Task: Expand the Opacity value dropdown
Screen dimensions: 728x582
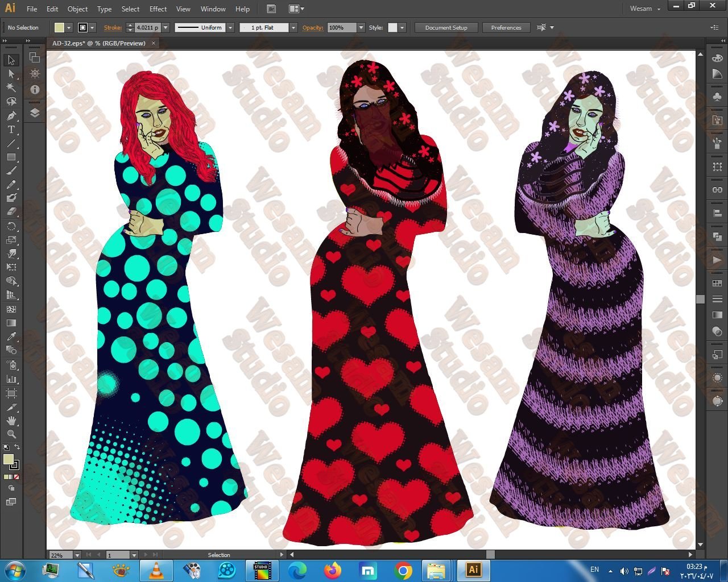Action: (361, 27)
